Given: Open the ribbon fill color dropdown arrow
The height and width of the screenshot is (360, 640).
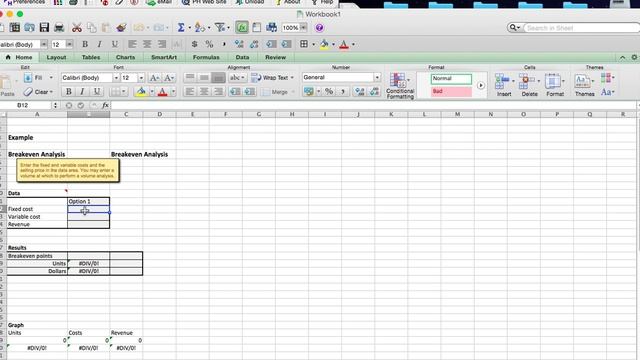Looking at the screenshot, I should tap(151, 92).
